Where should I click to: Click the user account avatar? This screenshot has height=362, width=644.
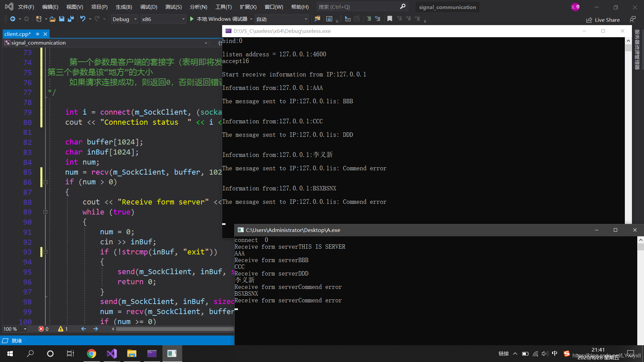pyautogui.click(x=575, y=7)
